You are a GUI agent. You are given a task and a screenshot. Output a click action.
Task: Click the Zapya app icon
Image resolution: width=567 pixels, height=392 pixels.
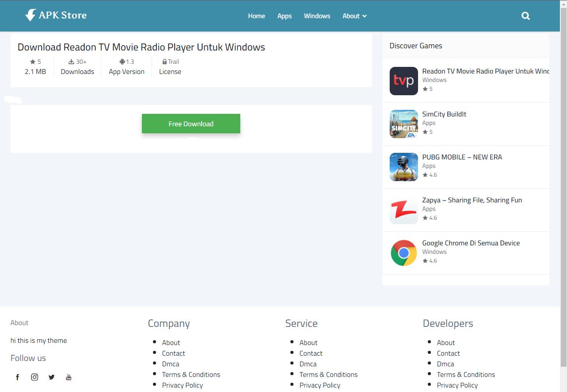pos(404,210)
